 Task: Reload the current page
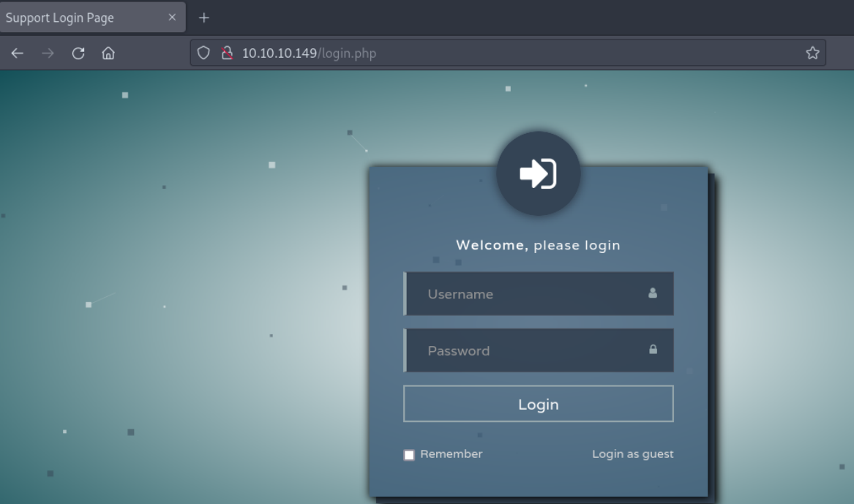tap(78, 53)
